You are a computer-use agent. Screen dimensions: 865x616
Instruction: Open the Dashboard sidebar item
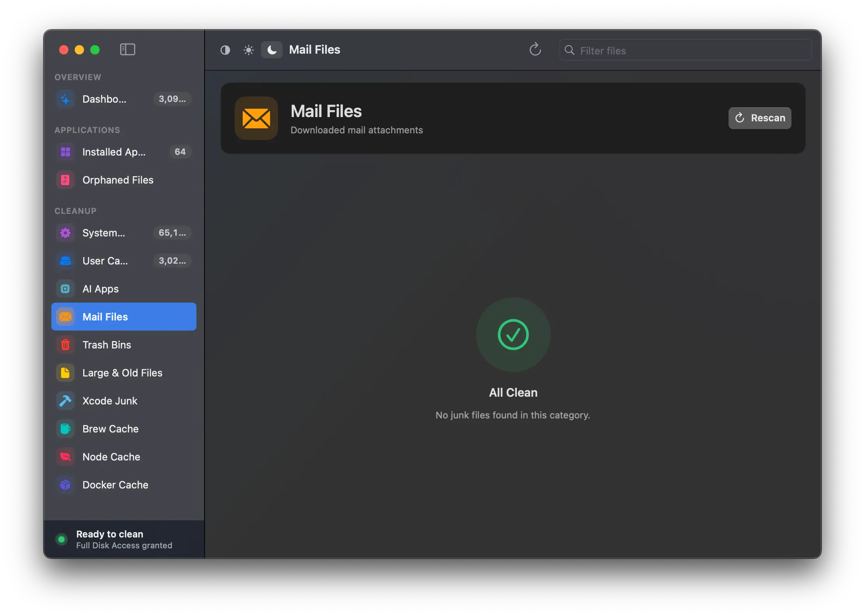[x=124, y=99]
